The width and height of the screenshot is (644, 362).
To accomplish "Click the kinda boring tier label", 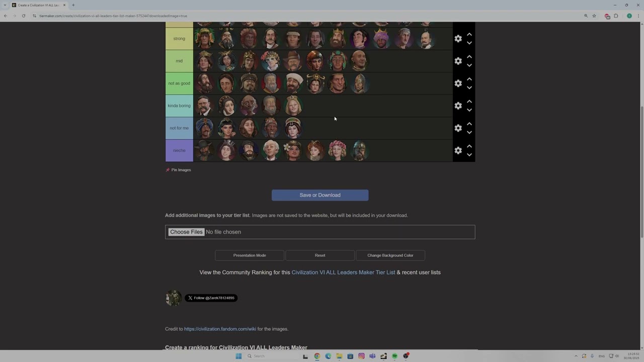I will (x=179, y=106).
